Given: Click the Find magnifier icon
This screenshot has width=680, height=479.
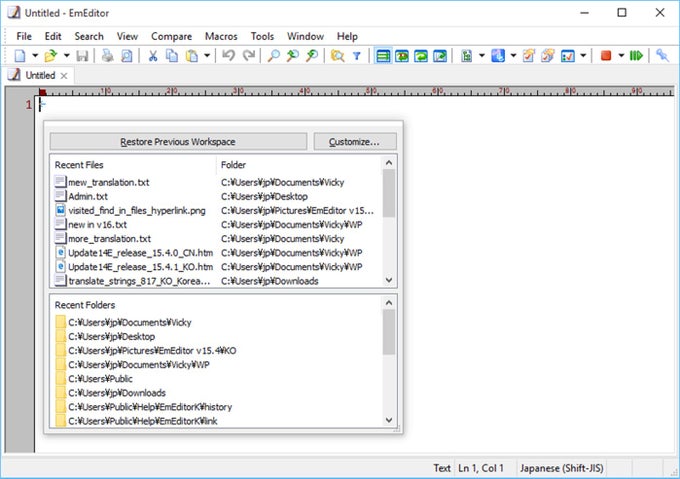Looking at the screenshot, I should click(273, 55).
